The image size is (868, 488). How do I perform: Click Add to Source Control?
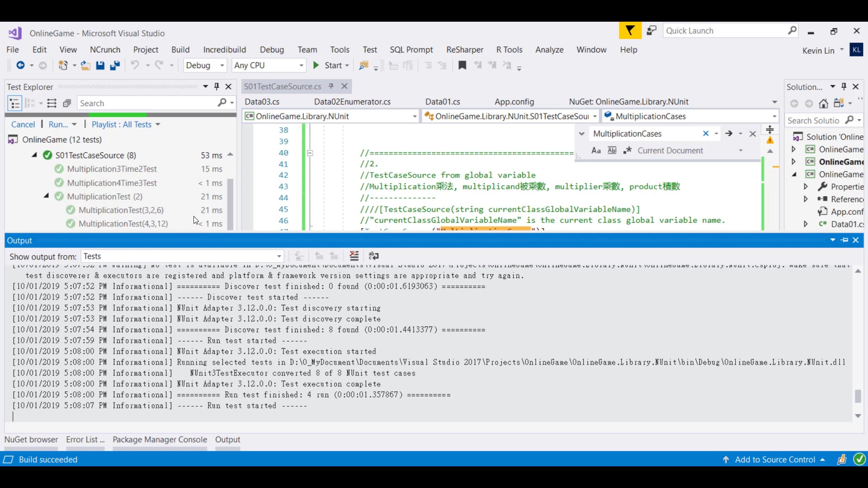click(x=774, y=460)
